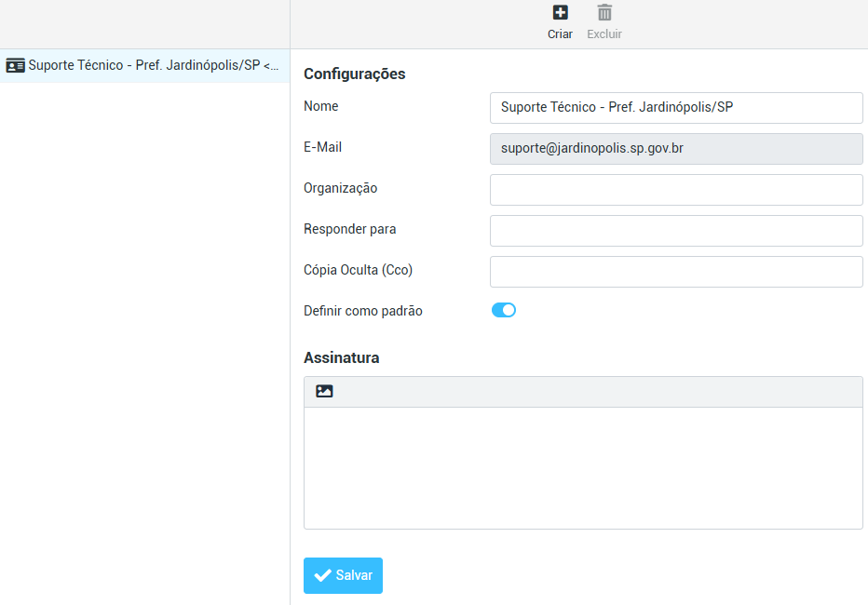868x605 pixels.
Task: Click the Definir como padrão label
Action: click(363, 311)
